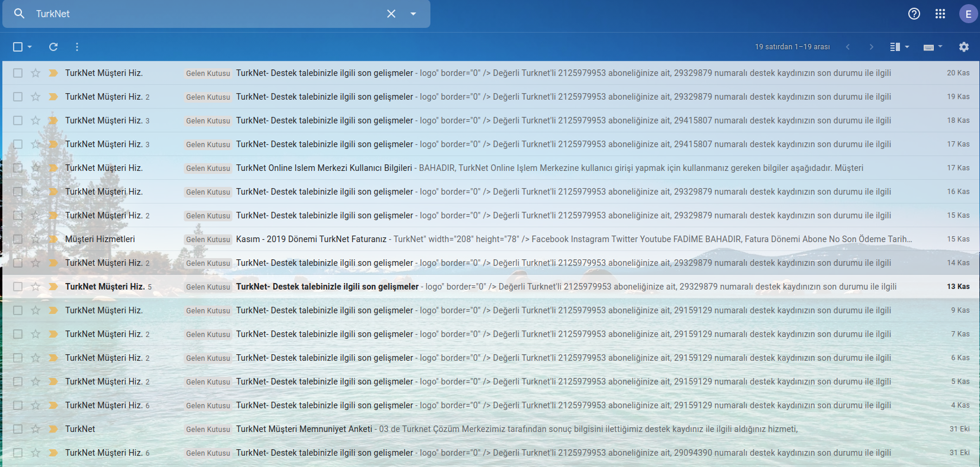Refresh the message list
980x467 pixels.
(53, 47)
